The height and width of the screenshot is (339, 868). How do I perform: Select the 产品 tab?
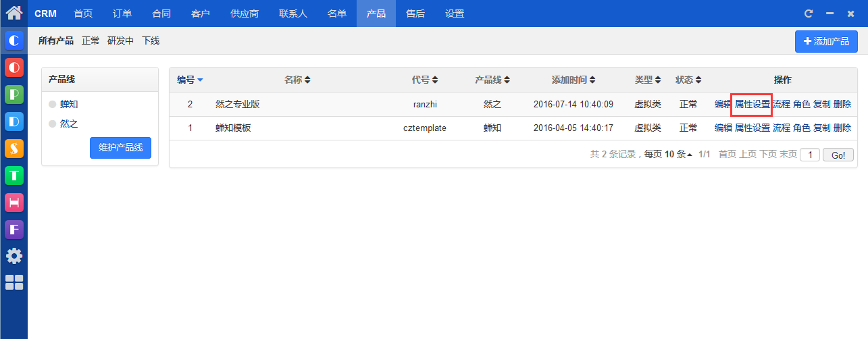coord(376,14)
